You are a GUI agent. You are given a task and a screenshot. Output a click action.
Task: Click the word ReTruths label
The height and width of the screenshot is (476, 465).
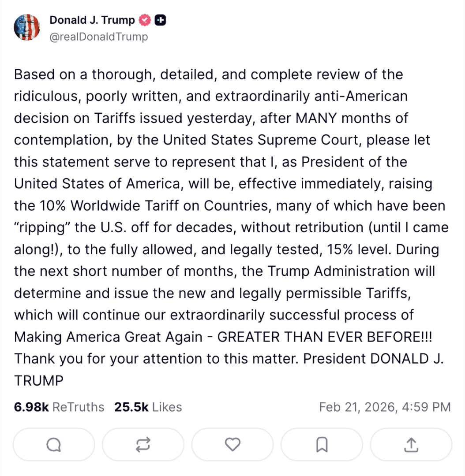[x=78, y=407]
